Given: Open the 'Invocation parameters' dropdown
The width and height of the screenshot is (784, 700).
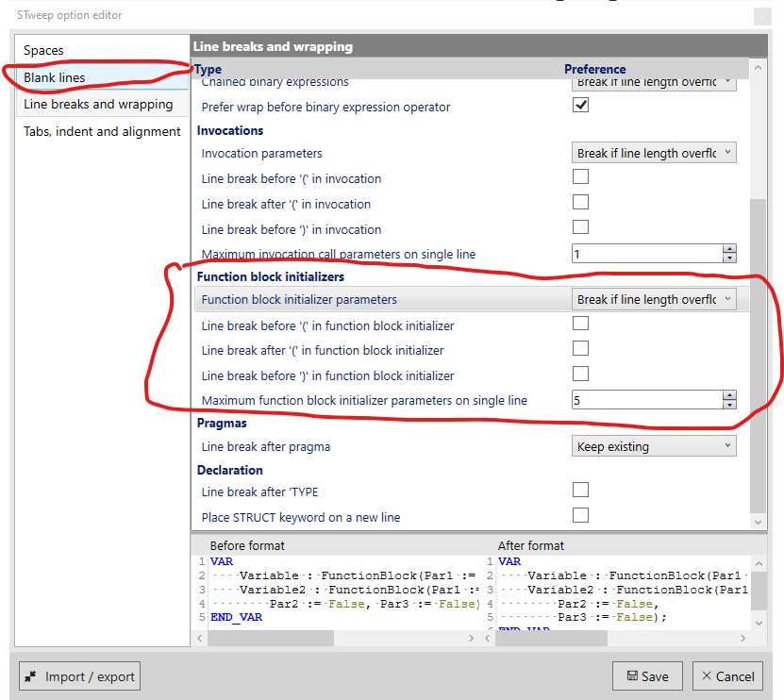Looking at the screenshot, I should (654, 152).
